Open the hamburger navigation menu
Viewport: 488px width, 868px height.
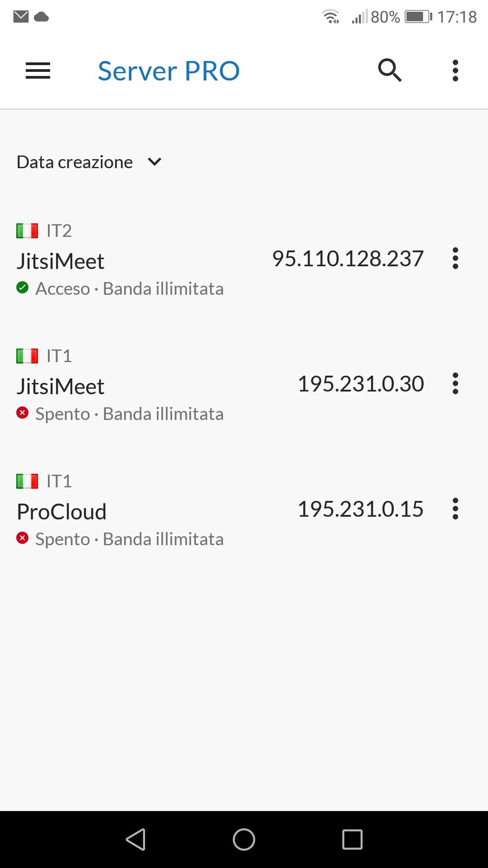point(38,71)
